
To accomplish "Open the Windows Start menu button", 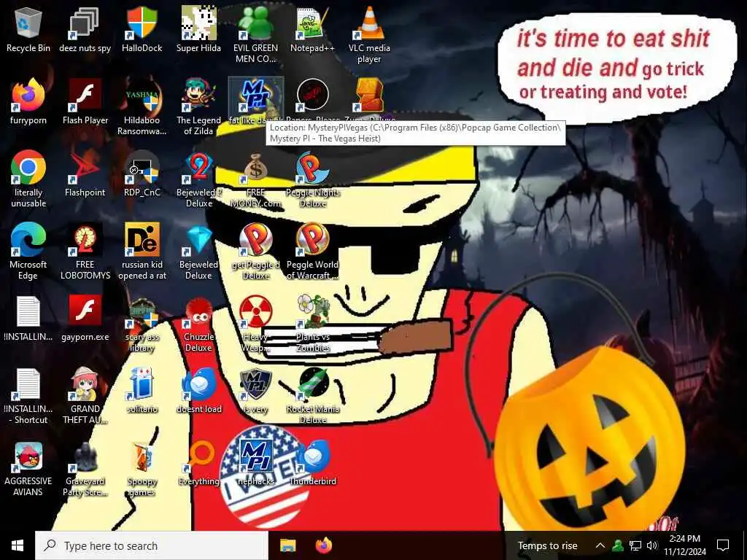I will pyautogui.click(x=18, y=545).
